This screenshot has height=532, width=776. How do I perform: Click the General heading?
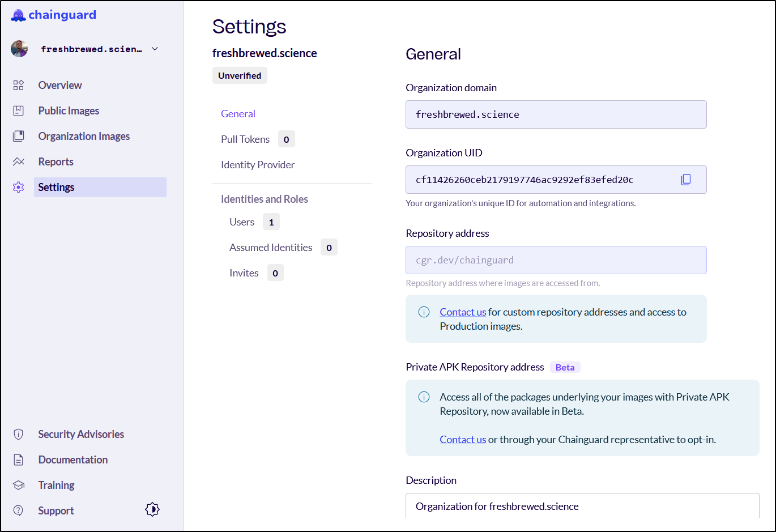click(433, 54)
